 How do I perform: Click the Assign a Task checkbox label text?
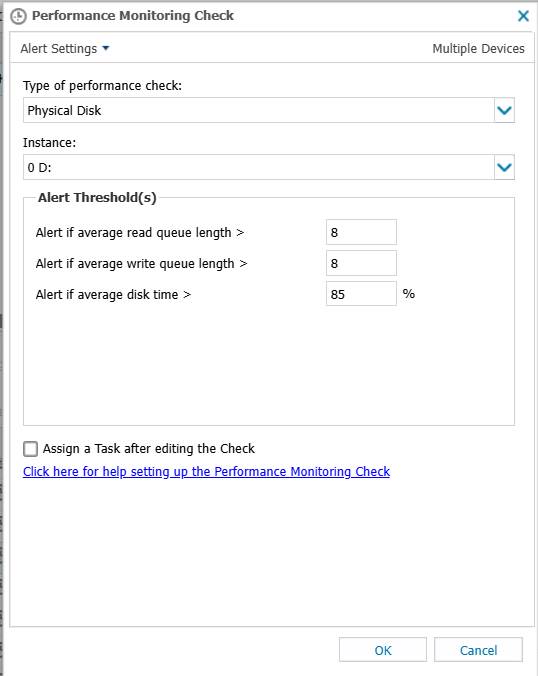[149, 449]
